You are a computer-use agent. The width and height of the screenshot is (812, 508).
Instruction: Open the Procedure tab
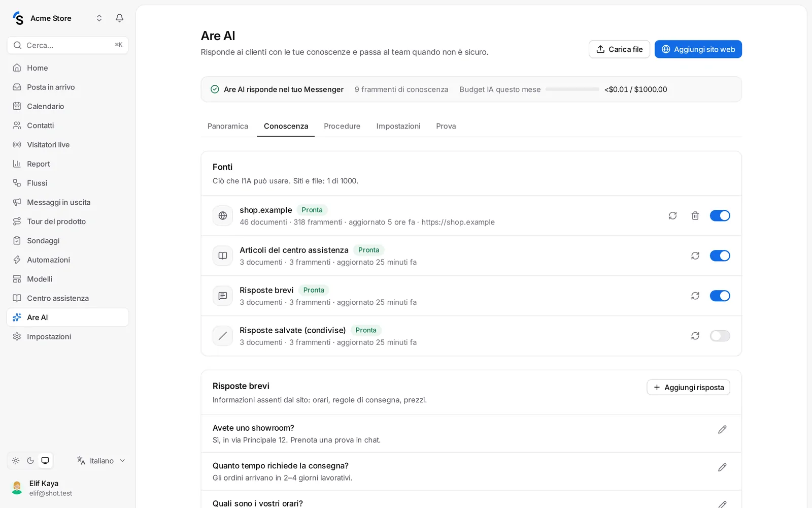click(342, 126)
